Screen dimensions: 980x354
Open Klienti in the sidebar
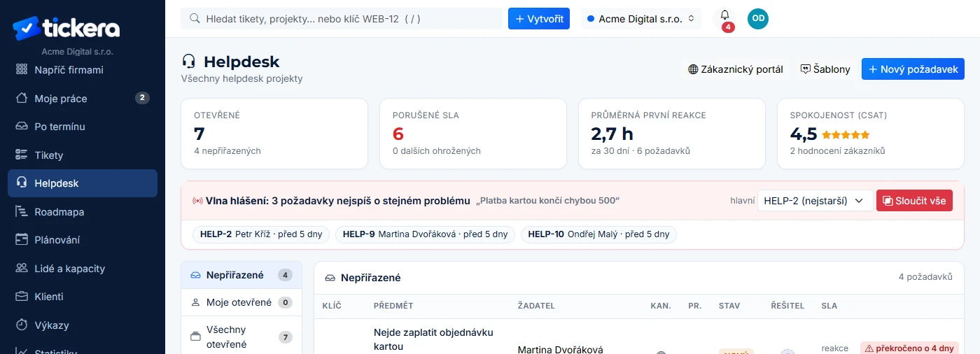[83, 297]
